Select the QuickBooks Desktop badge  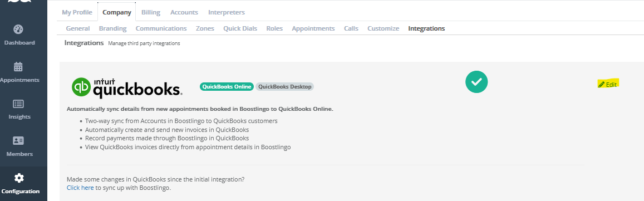pyautogui.click(x=284, y=87)
